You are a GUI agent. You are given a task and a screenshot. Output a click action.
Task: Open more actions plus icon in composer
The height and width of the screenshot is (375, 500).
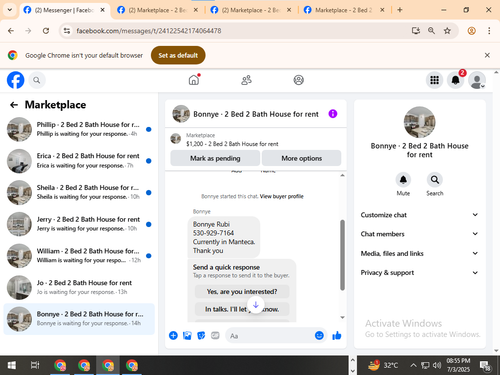coord(173,335)
